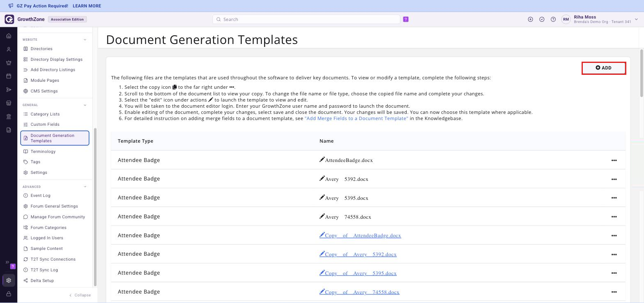Click the RM user avatar

[x=566, y=19]
